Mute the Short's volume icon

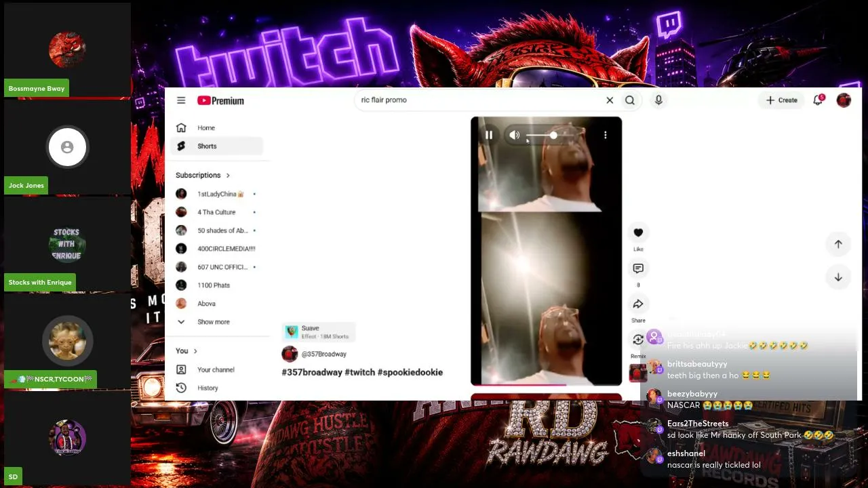(515, 136)
